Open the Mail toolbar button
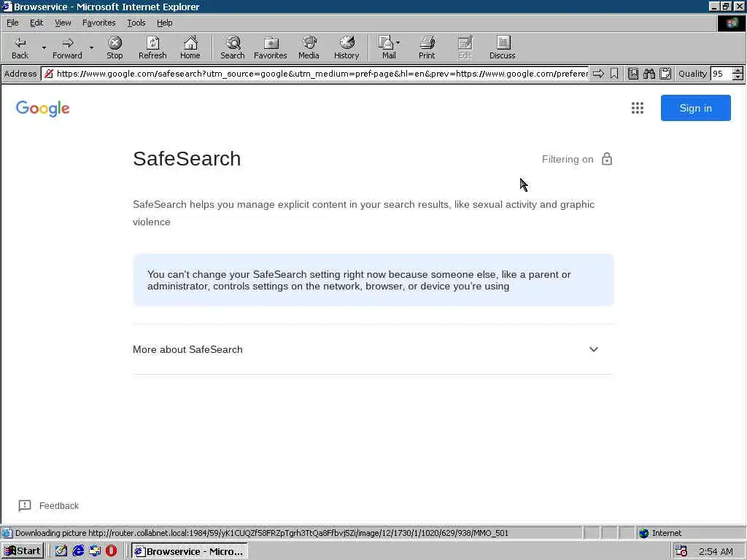Screen dimensions: 747x560 [389, 47]
